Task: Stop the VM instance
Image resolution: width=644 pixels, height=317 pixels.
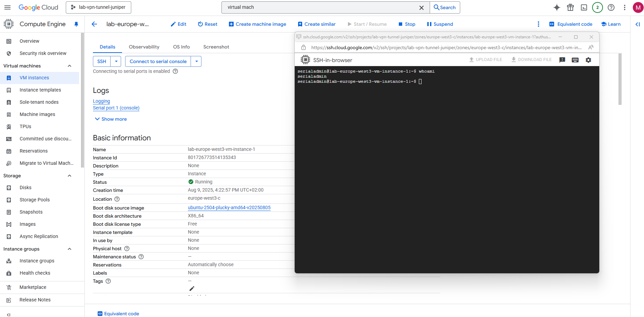Action: click(x=407, y=24)
